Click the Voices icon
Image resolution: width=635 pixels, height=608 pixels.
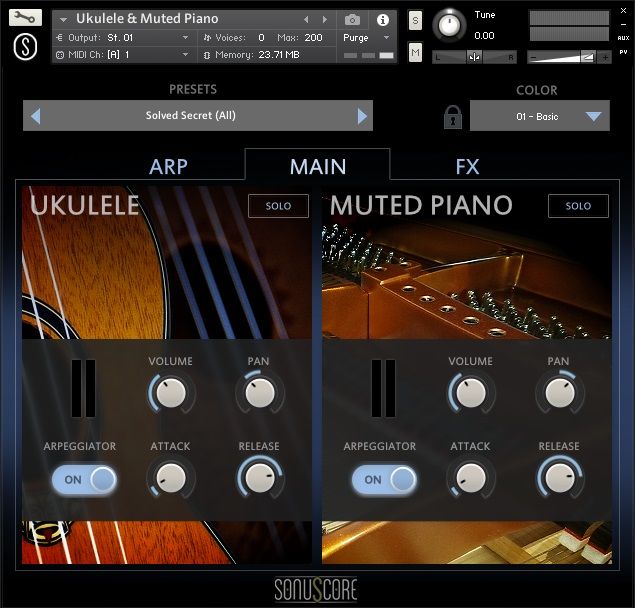click(x=207, y=38)
